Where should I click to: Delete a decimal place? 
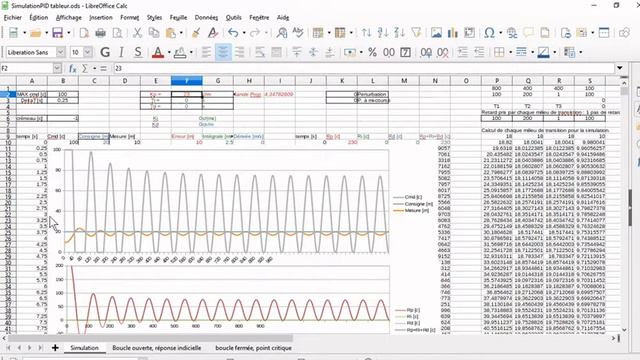442,52
